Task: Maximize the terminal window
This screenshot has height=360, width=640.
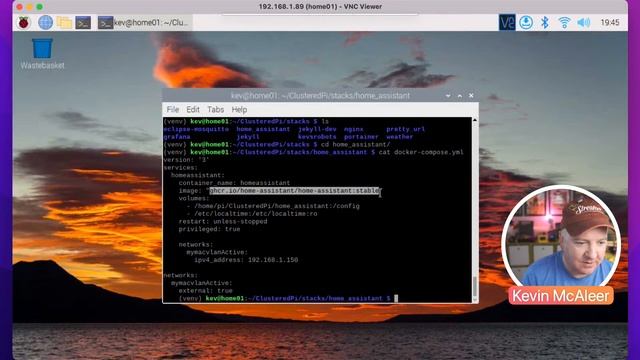Action: (460, 96)
